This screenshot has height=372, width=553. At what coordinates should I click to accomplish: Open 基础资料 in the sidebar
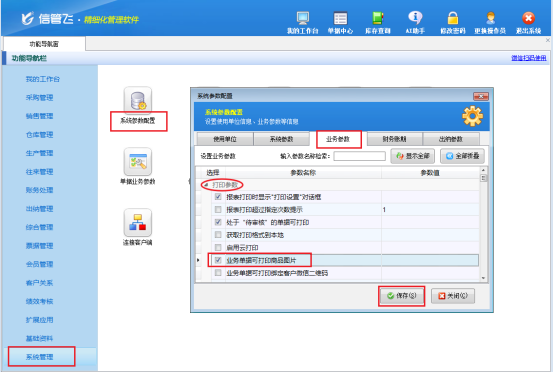[x=39, y=339]
